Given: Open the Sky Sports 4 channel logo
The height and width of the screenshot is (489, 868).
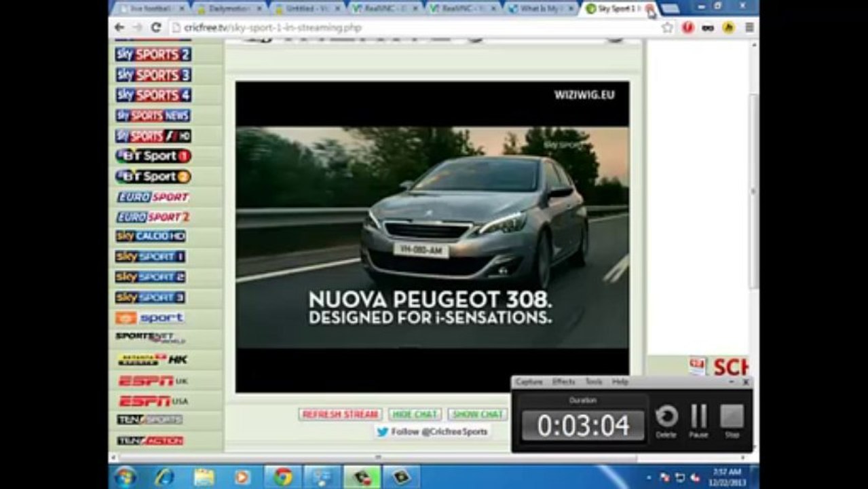Looking at the screenshot, I should [153, 95].
